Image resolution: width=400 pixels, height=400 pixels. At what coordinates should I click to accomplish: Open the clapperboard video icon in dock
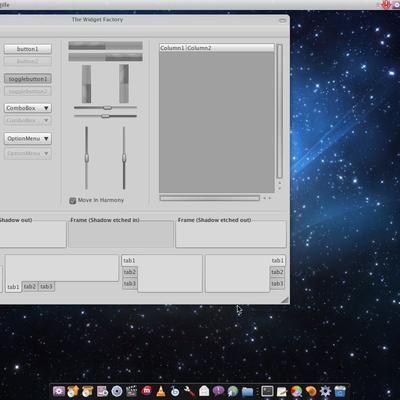point(131,391)
